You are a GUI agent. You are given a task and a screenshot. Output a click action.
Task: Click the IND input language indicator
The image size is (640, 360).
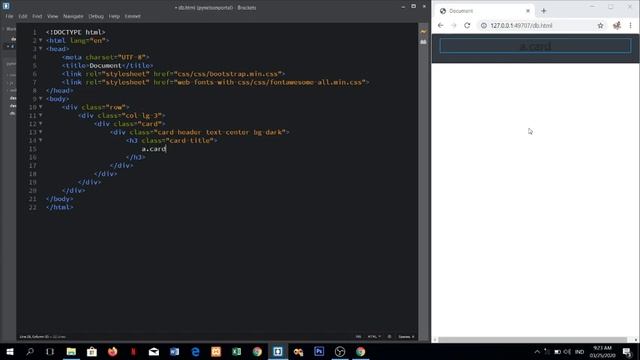coord(579,351)
